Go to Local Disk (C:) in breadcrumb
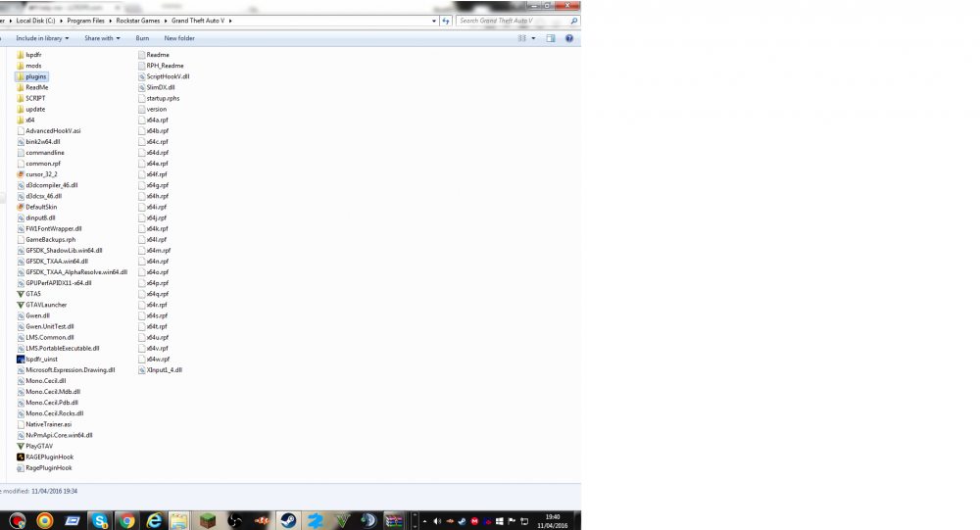 point(35,21)
